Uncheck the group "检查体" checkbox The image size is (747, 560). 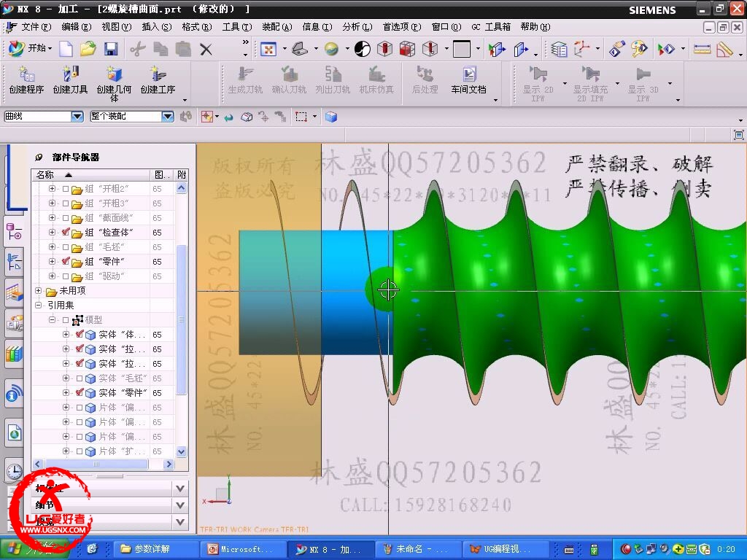[x=66, y=233]
